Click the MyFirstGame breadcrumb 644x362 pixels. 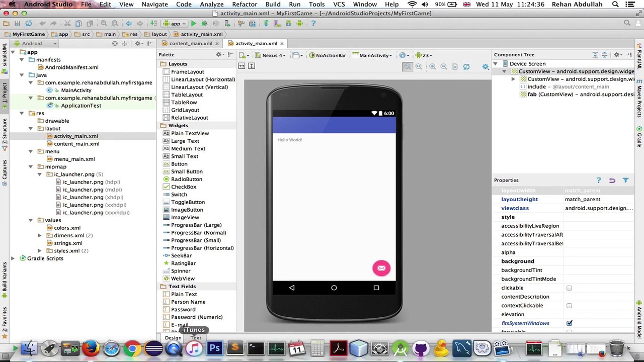[x=25, y=34]
